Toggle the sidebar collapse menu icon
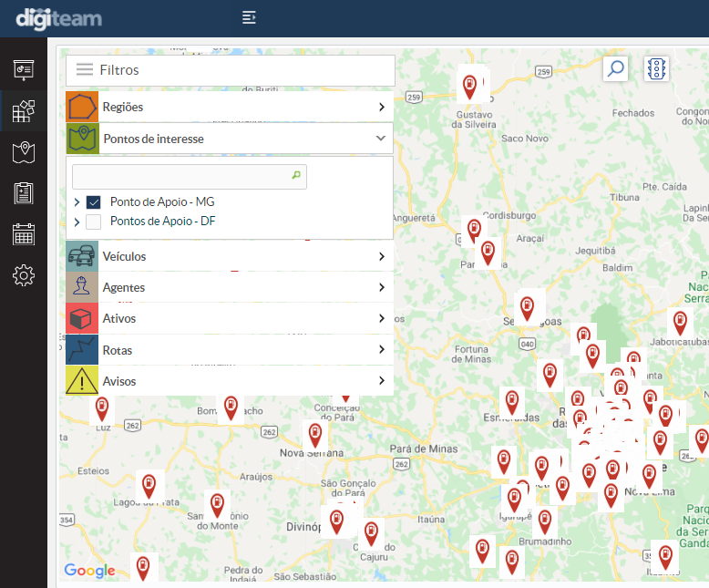Image resolution: width=709 pixels, height=588 pixels. (x=249, y=17)
